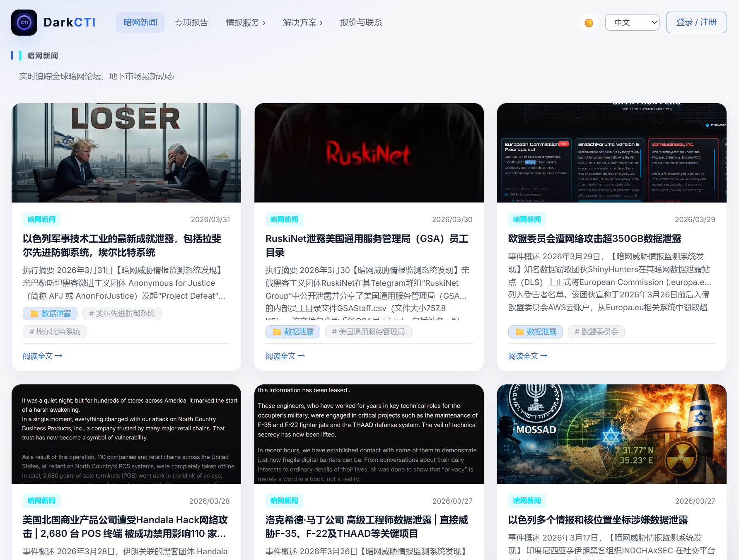The width and height of the screenshot is (739, 560).
Task: Select the hashtag tag 埃尔比特系统
Action: [54, 332]
